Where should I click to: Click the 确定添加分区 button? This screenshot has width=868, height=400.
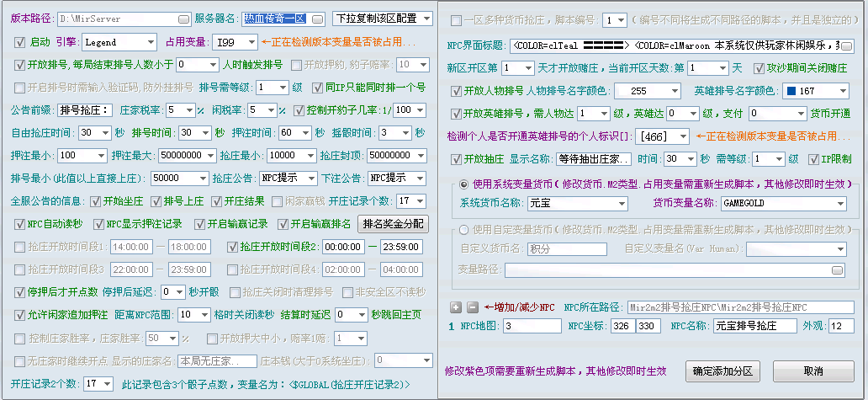pos(722,371)
